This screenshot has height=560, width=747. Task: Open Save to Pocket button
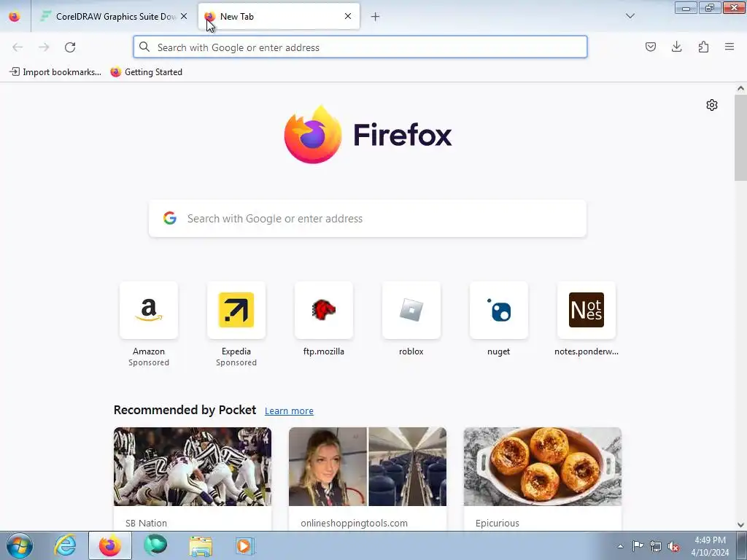(x=650, y=47)
